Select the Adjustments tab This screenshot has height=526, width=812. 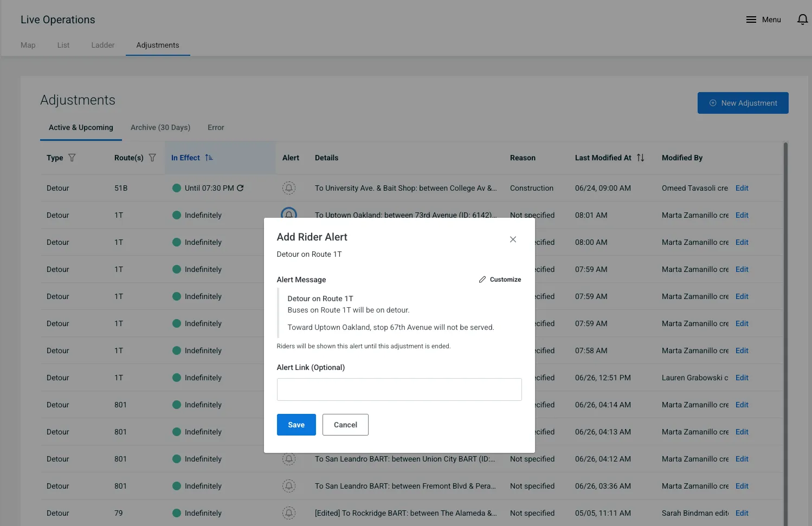(158, 45)
